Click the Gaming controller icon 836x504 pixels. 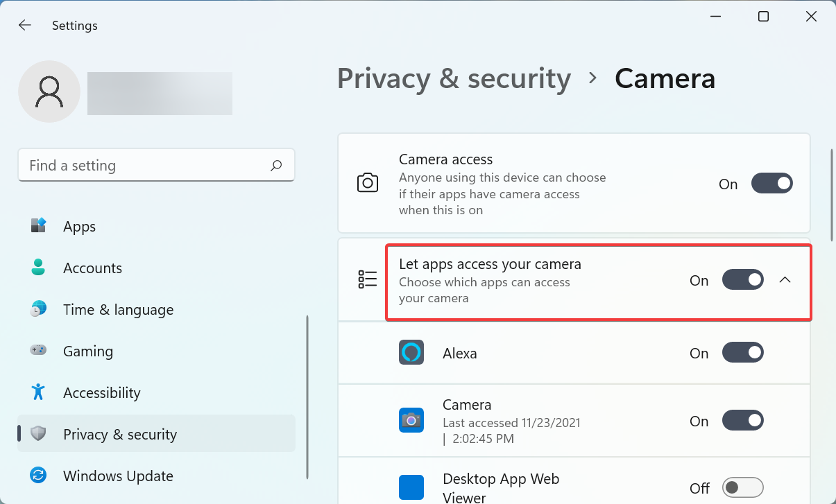click(38, 351)
